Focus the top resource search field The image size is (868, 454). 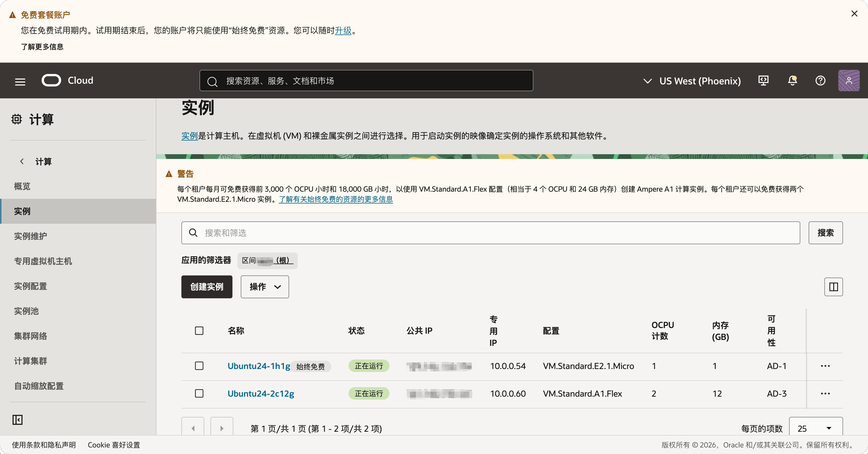coord(366,81)
